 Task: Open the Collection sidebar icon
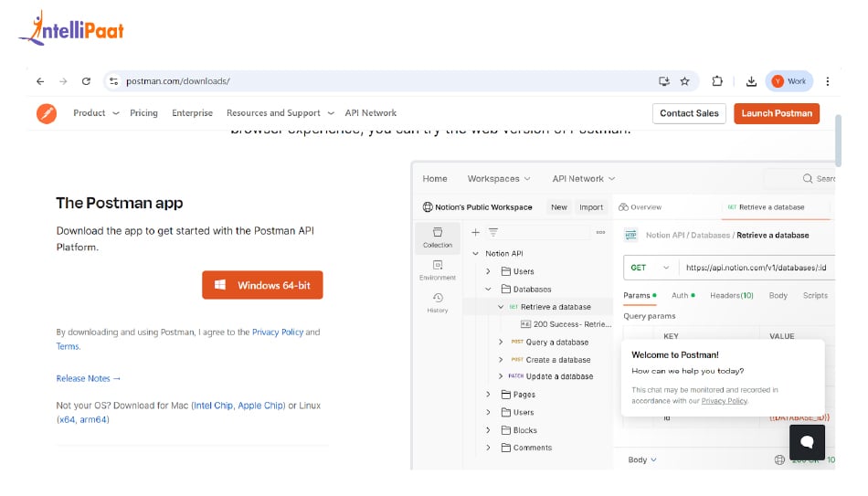tap(438, 237)
